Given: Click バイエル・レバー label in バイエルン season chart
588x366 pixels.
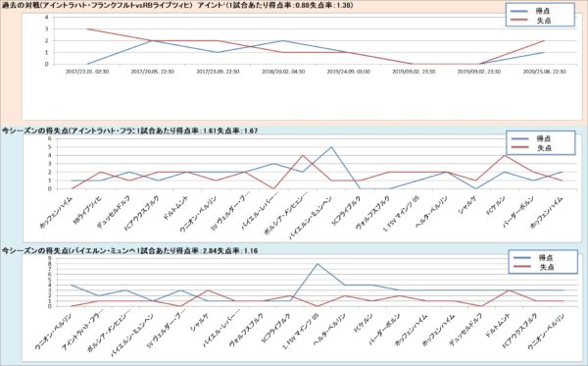Looking at the screenshot, I should click(x=221, y=329).
